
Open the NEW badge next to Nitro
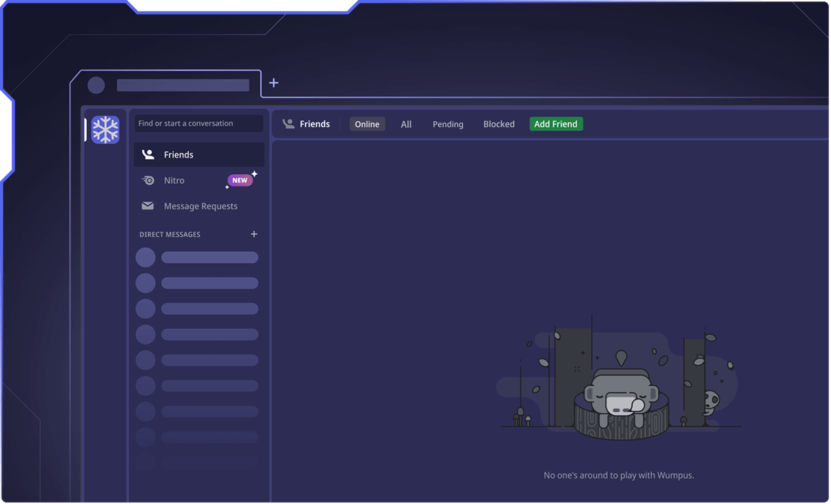pyautogui.click(x=240, y=180)
